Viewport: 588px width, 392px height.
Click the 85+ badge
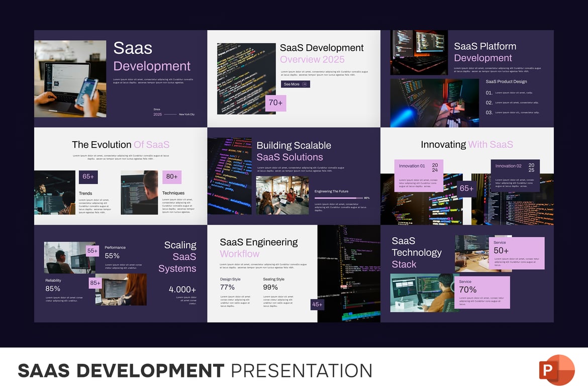point(95,283)
